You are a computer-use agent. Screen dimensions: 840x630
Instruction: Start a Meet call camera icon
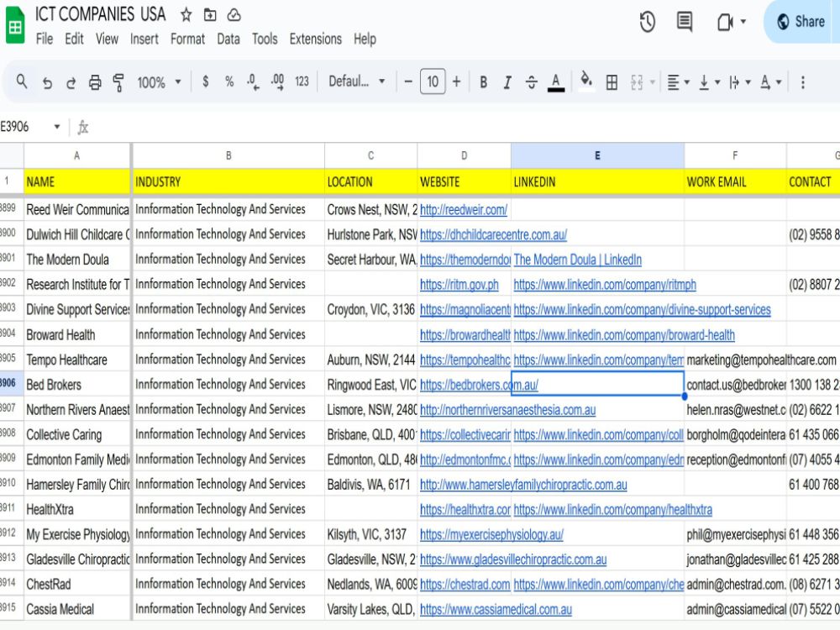(x=724, y=22)
